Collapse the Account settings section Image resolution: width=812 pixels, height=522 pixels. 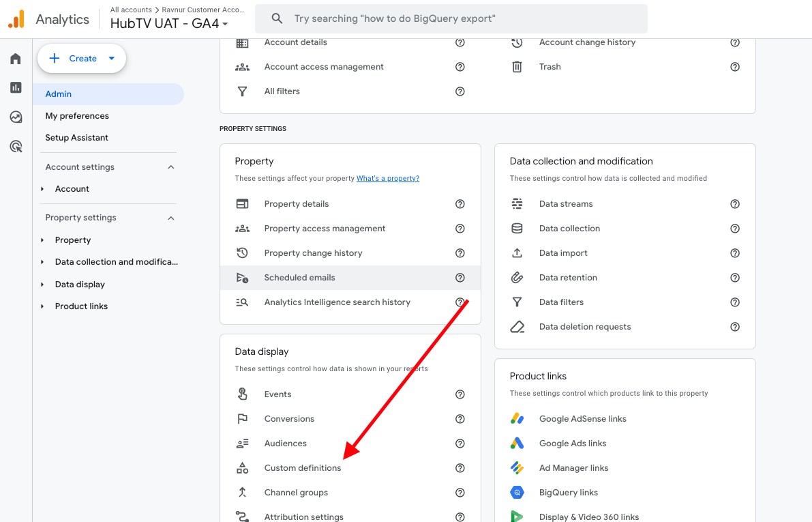pos(171,167)
